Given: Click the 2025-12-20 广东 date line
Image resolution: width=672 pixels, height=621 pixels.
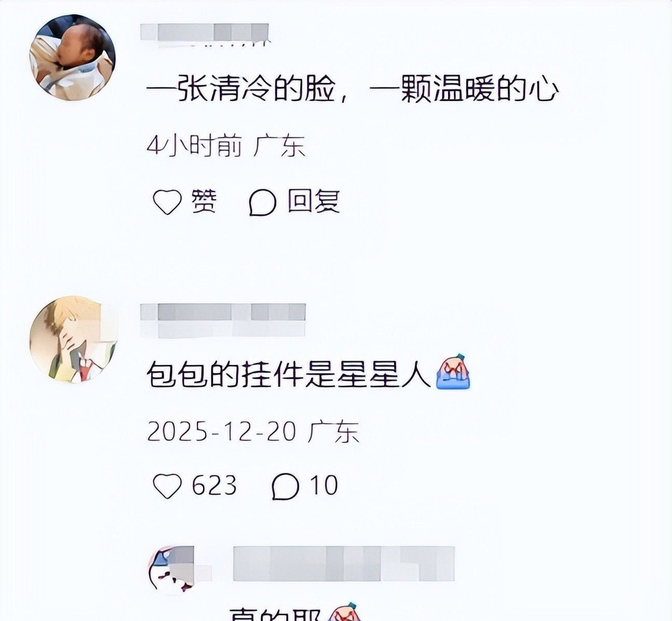Looking at the screenshot, I should pyautogui.click(x=253, y=432).
